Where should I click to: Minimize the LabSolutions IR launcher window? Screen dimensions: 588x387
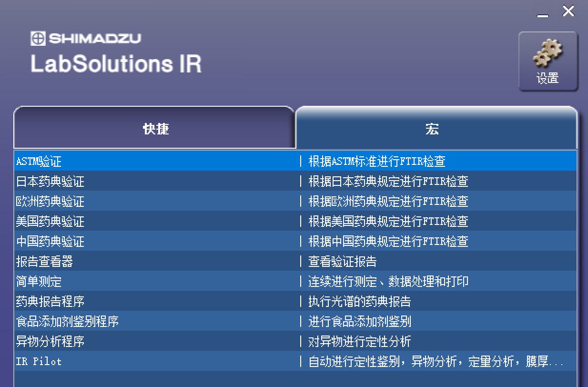pyautogui.click(x=542, y=12)
